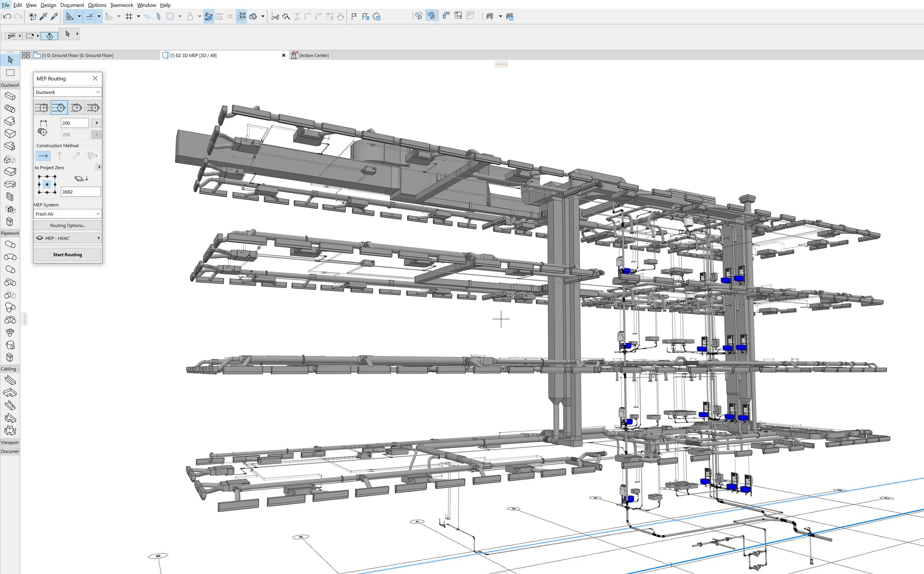This screenshot has width=924, height=574.
Task: Select the Marquee tool in toolbox
Action: click(x=10, y=72)
